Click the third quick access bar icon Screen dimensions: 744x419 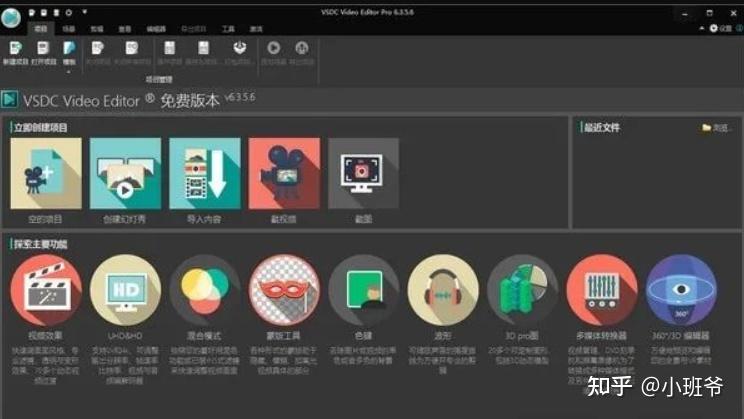click(x=56, y=12)
